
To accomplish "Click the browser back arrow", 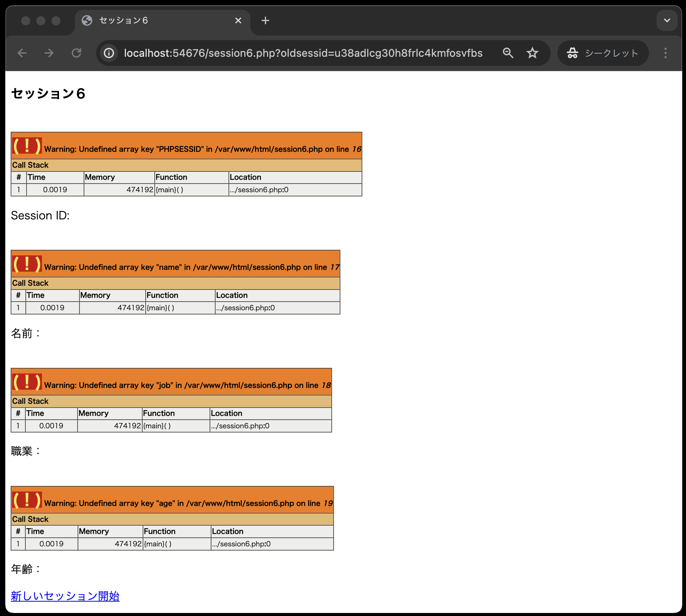I will (x=22, y=53).
